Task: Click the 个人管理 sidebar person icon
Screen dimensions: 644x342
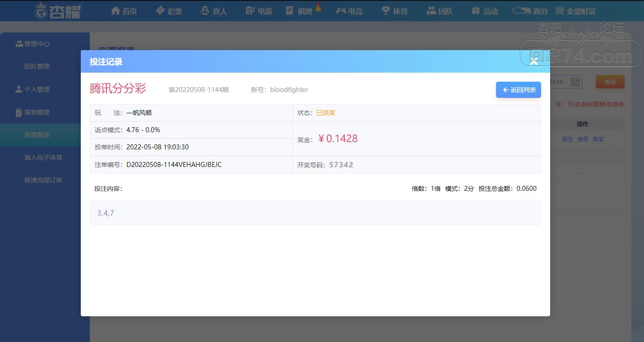Action: pos(19,89)
